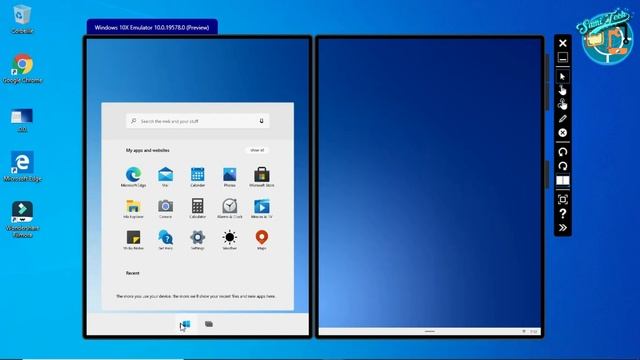Open Sticky Notes in launcher
This screenshot has width=640, height=360.
click(x=133, y=240)
